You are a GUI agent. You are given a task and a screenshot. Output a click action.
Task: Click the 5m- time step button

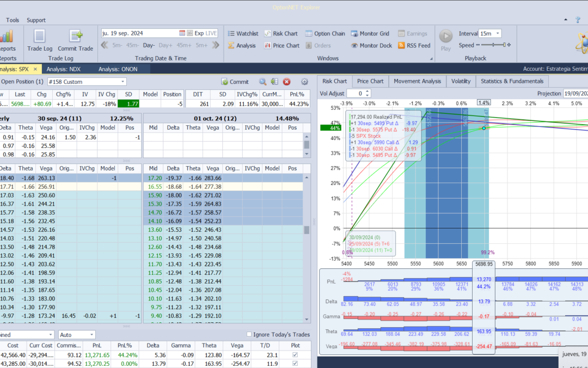[118, 45]
